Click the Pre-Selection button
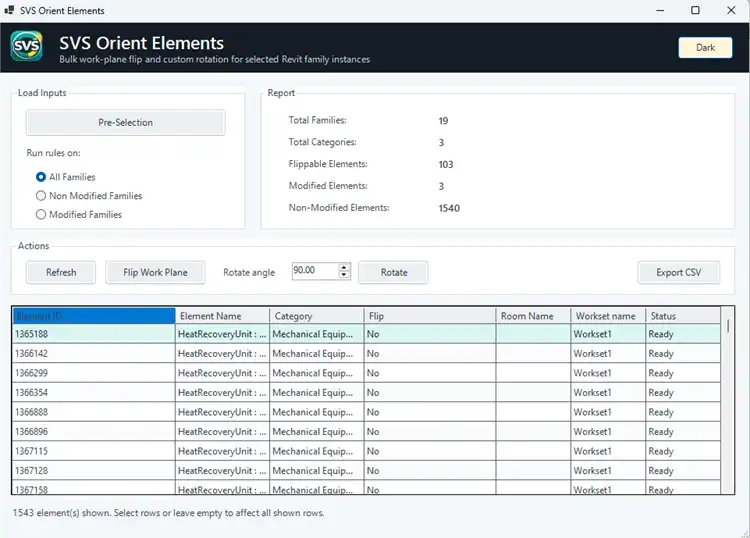The image size is (750, 538). click(125, 122)
